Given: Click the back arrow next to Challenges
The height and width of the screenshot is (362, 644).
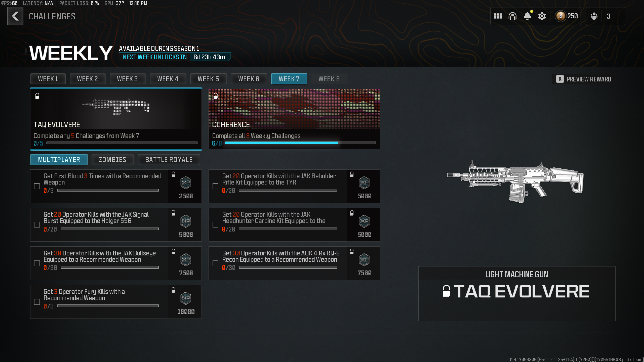Looking at the screenshot, I should 15,16.
